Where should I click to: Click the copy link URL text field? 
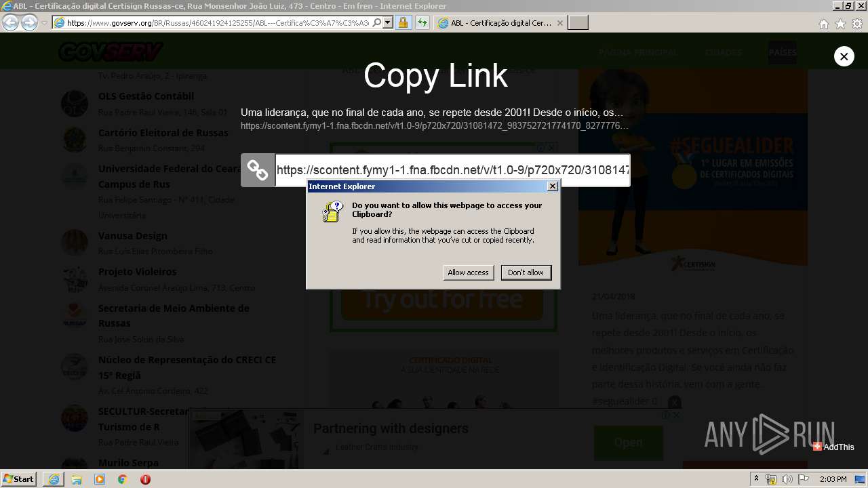click(452, 169)
